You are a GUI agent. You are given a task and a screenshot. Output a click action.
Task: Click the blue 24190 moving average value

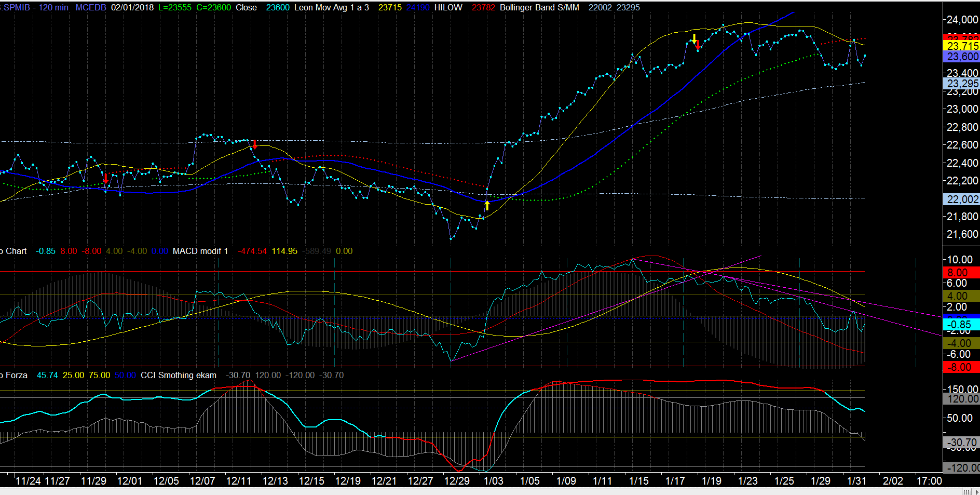[x=418, y=7]
